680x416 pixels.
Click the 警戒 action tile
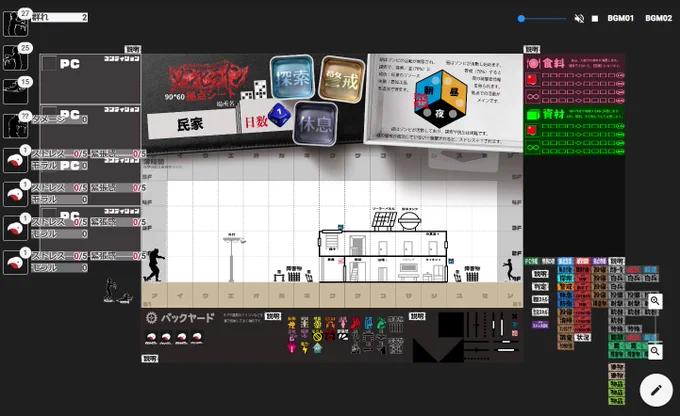coord(342,79)
